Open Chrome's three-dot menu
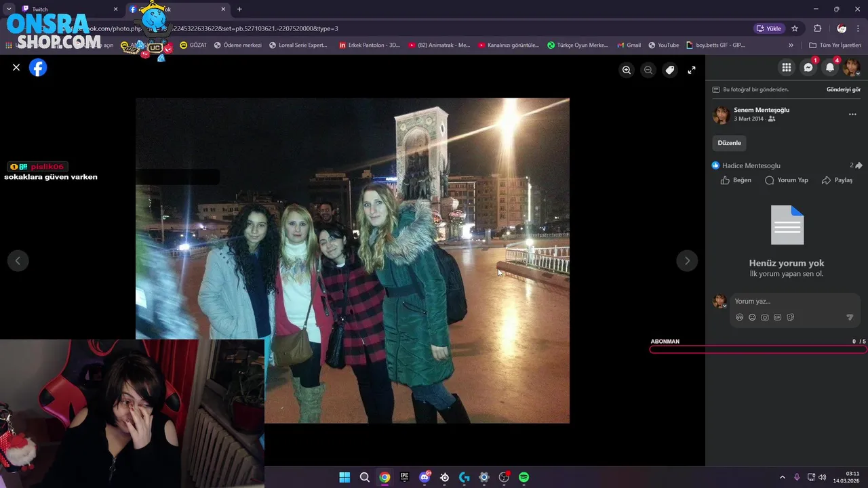 859,28
